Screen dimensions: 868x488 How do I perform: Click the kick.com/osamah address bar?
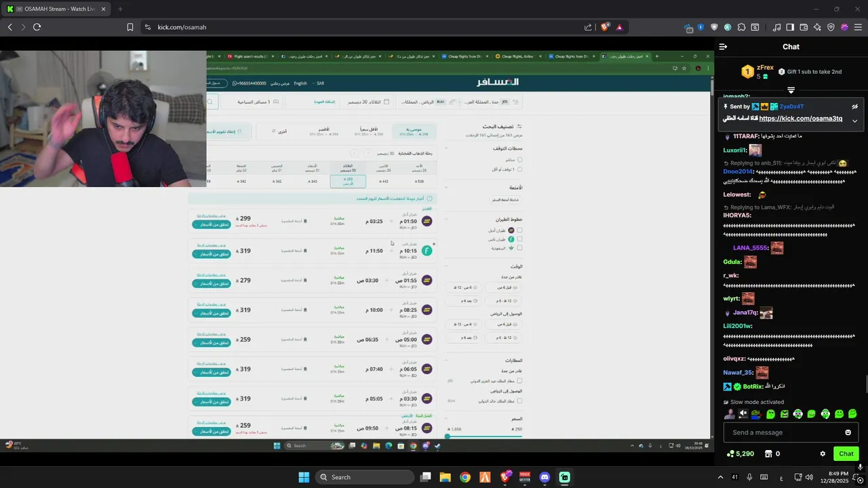point(366,27)
